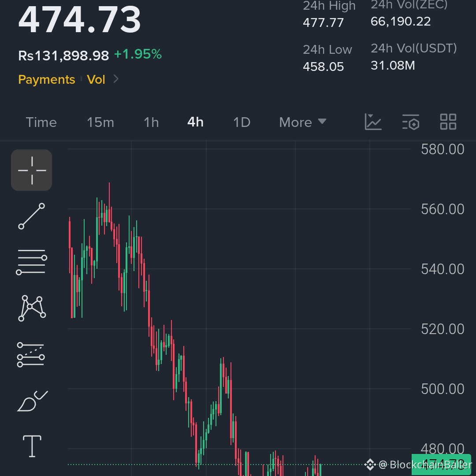Switch to the 15m interval
Viewport: 476px width, 476px height.
100,123
